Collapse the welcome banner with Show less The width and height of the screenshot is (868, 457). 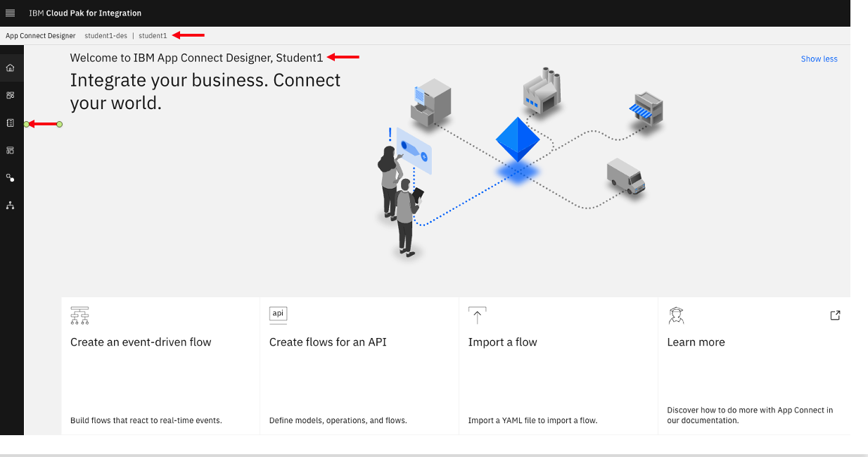pyautogui.click(x=819, y=59)
